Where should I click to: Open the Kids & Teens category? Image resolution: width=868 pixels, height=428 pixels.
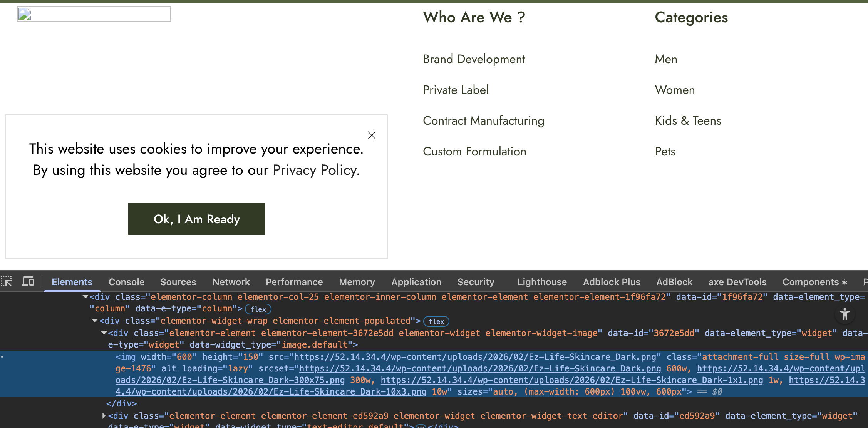(x=688, y=120)
